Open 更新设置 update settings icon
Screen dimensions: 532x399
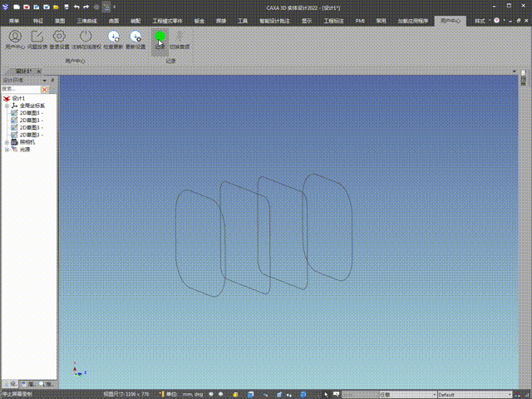[x=135, y=37]
